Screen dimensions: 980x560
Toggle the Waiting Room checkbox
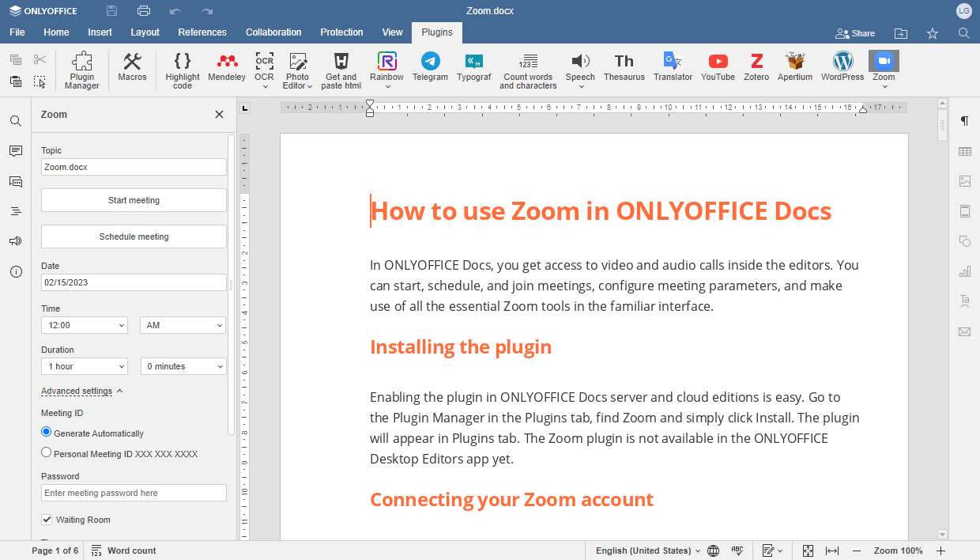pyautogui.click(x=47, y=520)
